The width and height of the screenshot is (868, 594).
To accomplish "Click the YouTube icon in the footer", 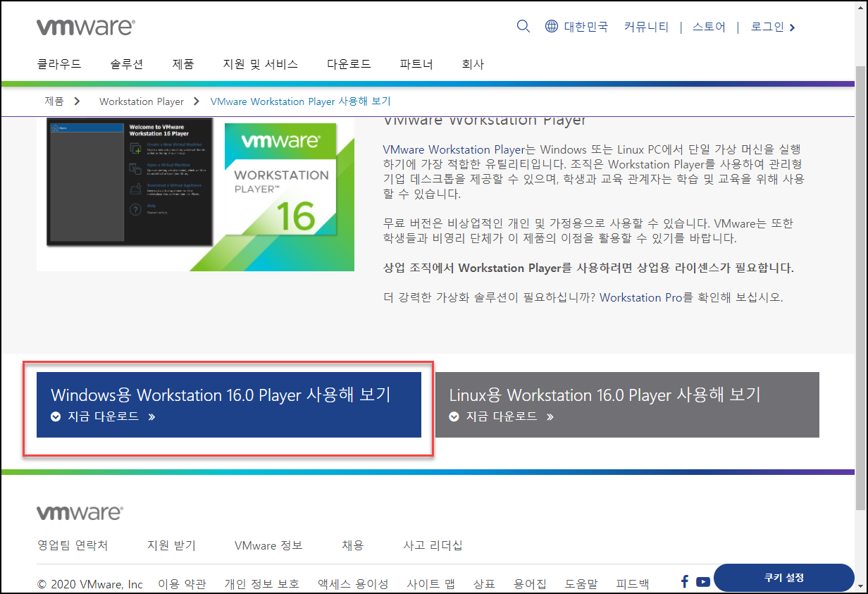I will pos(703,582).
